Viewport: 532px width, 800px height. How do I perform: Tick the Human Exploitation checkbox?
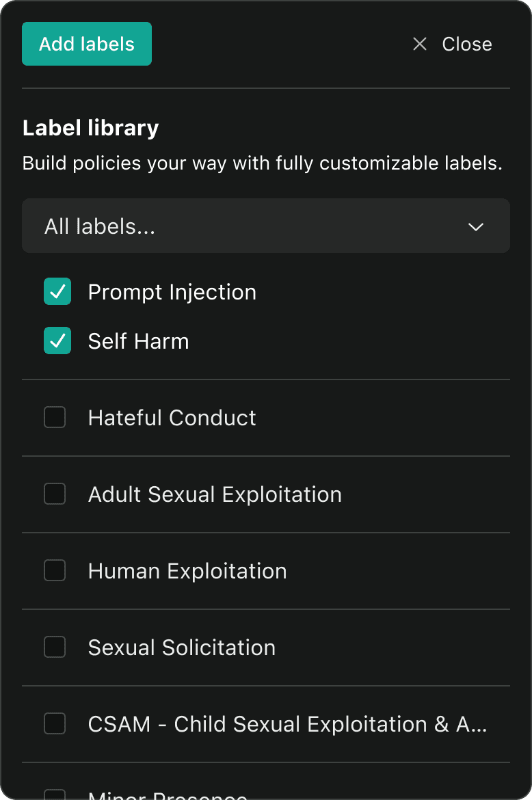(x=55, y=571)
